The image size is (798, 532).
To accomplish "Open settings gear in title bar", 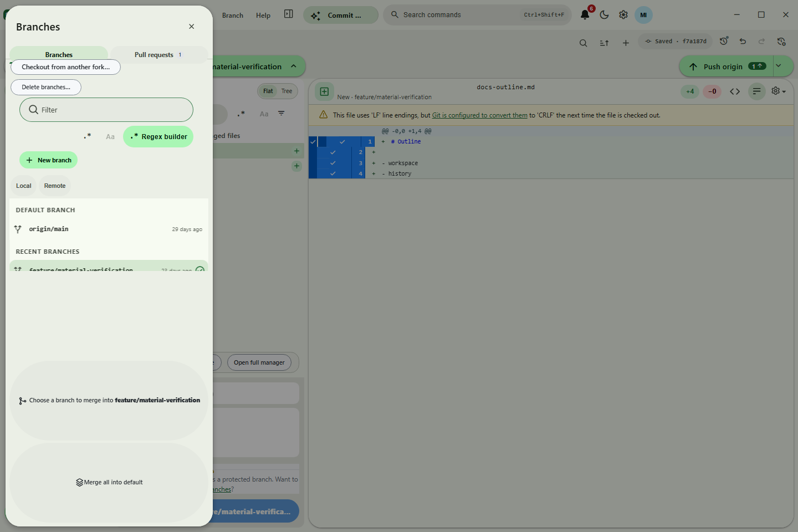I will pos(623,15).
